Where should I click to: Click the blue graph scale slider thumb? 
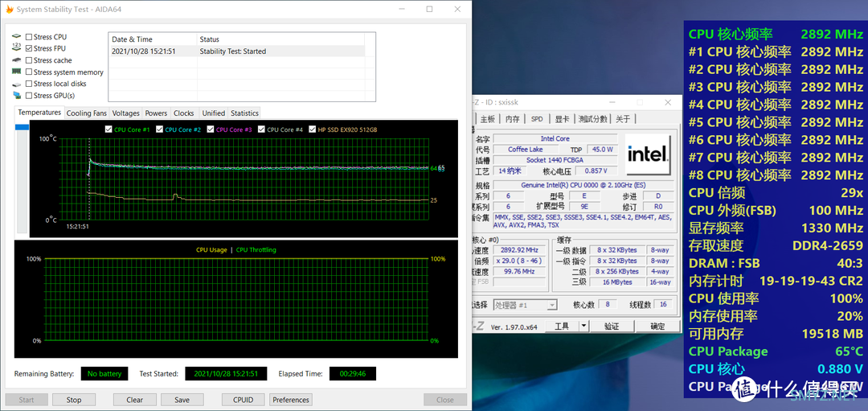(x=22, y=127)
